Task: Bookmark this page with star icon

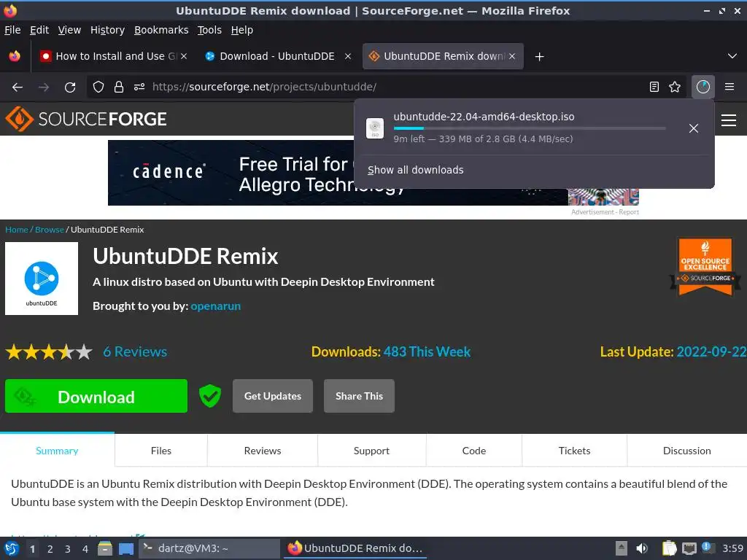Action: [x=675, y=87]
